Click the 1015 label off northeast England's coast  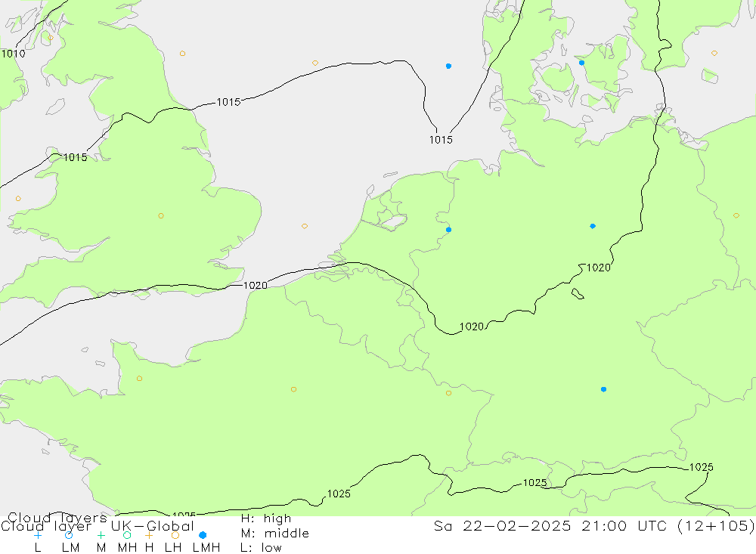[228, 102]
